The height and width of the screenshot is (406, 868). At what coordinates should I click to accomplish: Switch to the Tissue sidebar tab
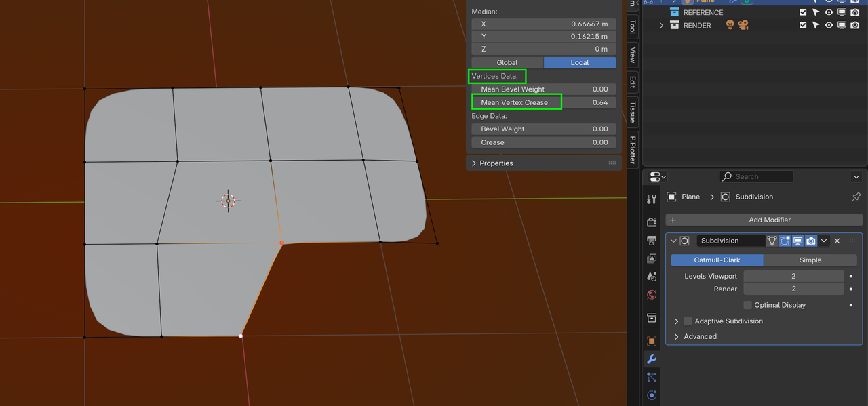[633, 113]
